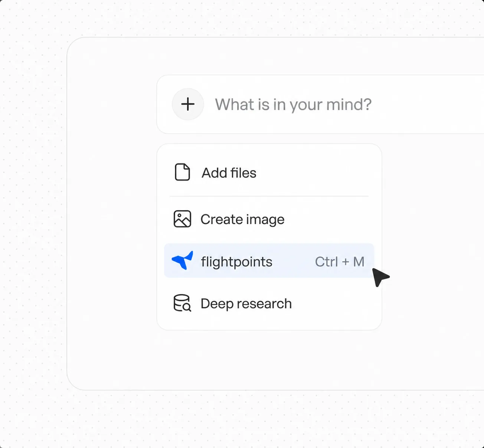Choose the Add files menu option
Screen dimensions: 484x448
(269, 173)
